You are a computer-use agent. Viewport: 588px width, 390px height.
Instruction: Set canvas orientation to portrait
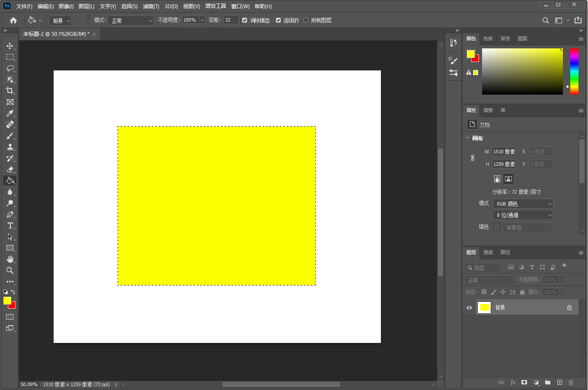(497, 179)
